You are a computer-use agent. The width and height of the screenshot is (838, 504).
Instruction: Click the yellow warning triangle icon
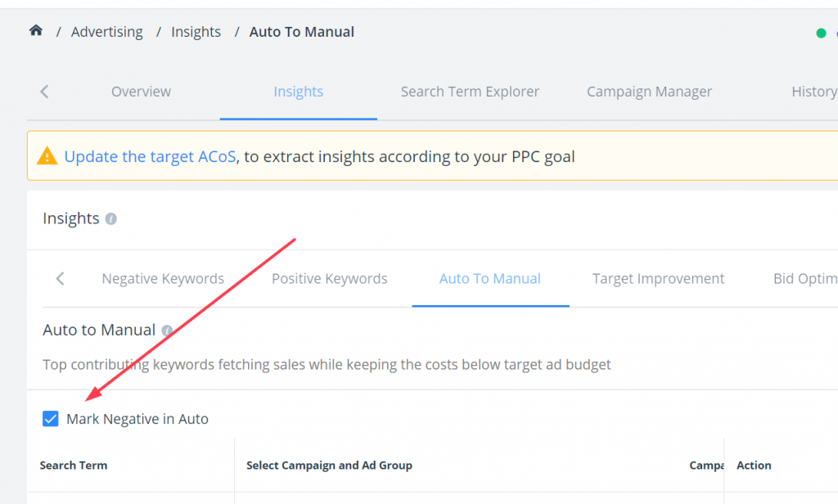(x=47, y=156)
